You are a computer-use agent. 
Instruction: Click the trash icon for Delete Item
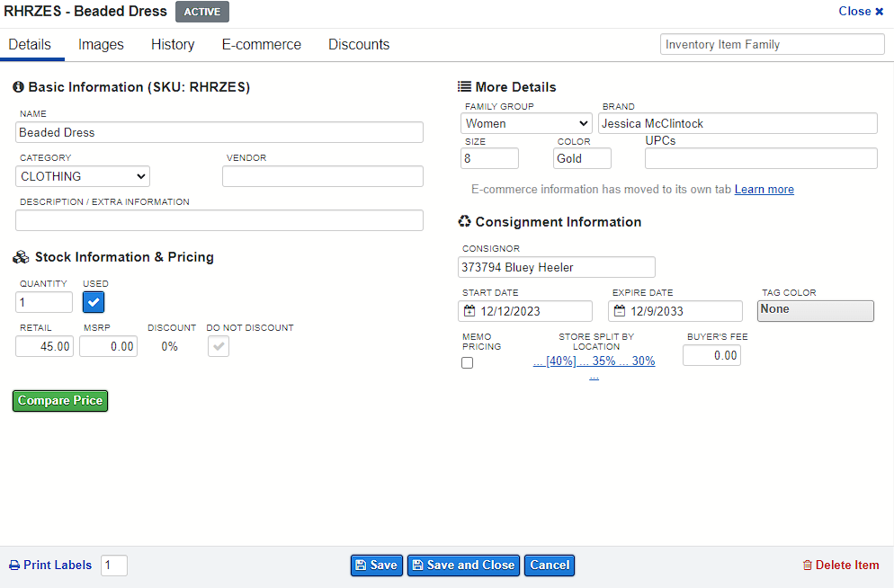click(x=808, y=566)
